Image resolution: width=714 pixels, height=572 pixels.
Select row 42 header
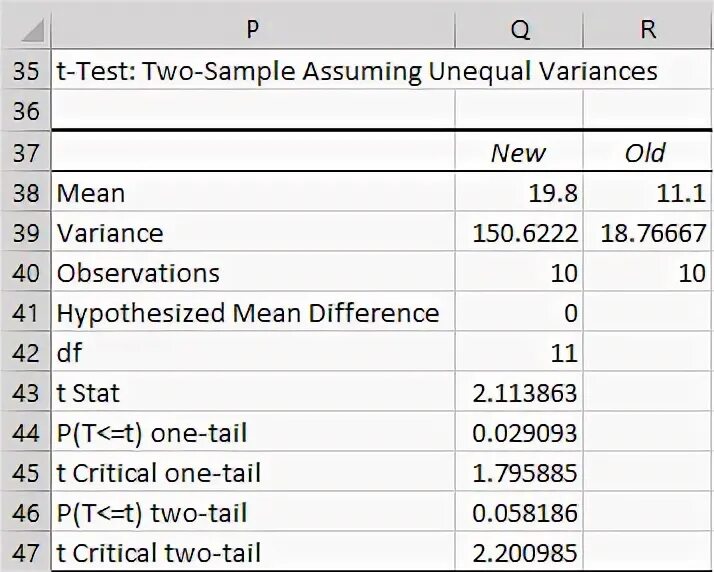(x=26, y=353)
